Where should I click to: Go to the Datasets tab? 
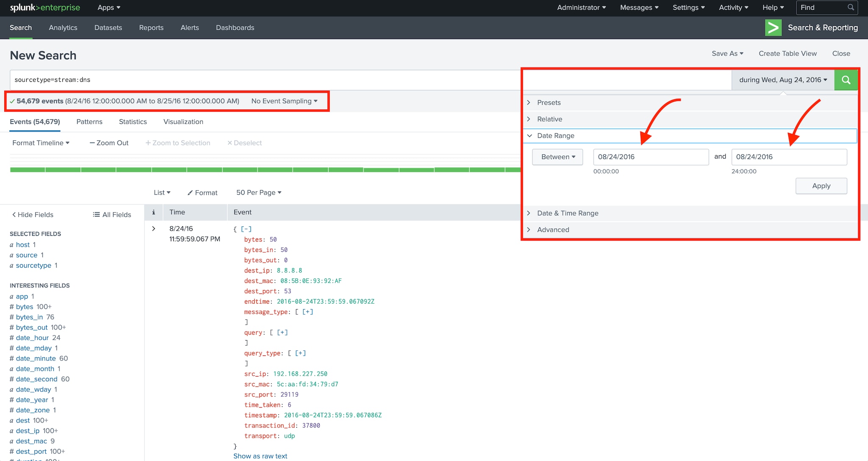[x=108, y=28]
